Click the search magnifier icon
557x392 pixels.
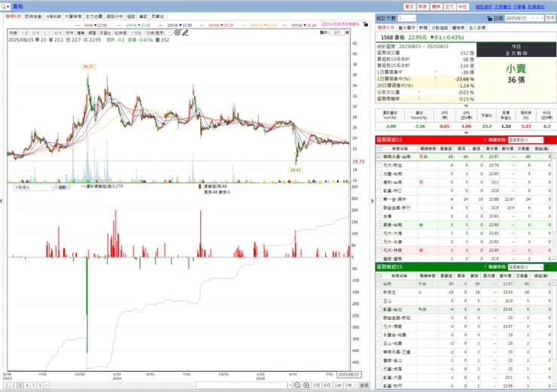click(3, 6)
